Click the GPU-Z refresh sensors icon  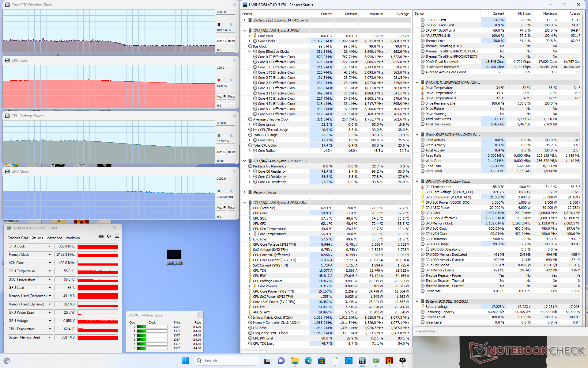(109, 236)
